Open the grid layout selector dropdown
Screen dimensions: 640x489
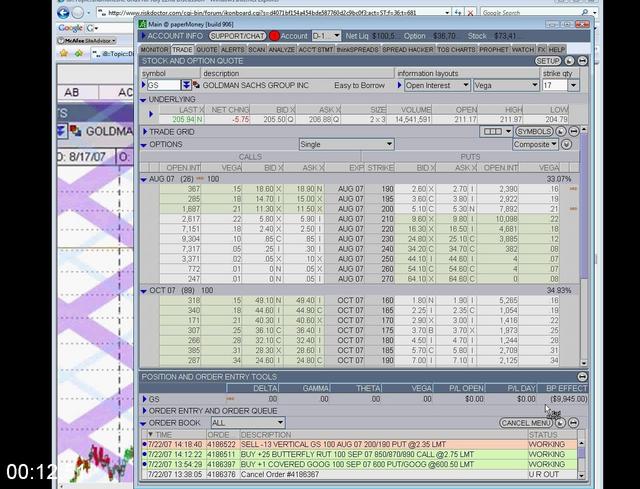click(496, 131)
